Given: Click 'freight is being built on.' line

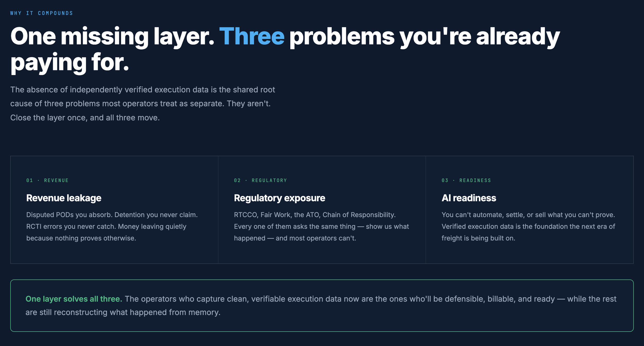Looking at the screenshot, I should pos(478,238).
